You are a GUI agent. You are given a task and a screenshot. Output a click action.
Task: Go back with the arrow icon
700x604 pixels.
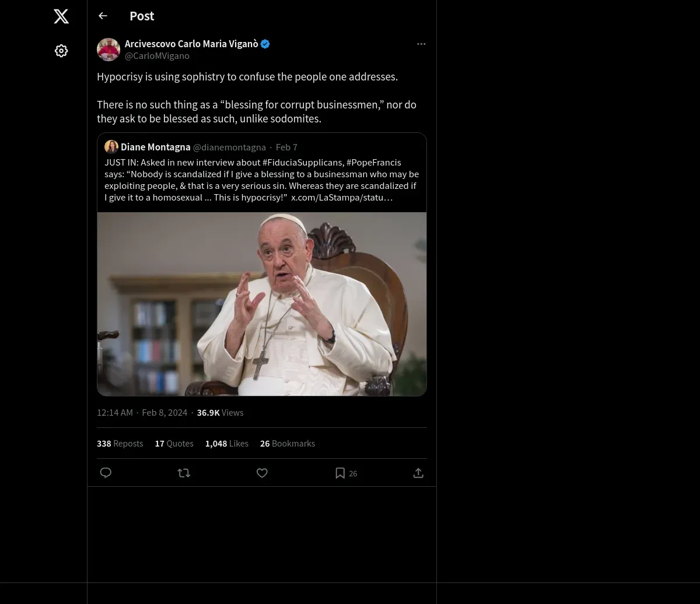[x=103, y=16]
